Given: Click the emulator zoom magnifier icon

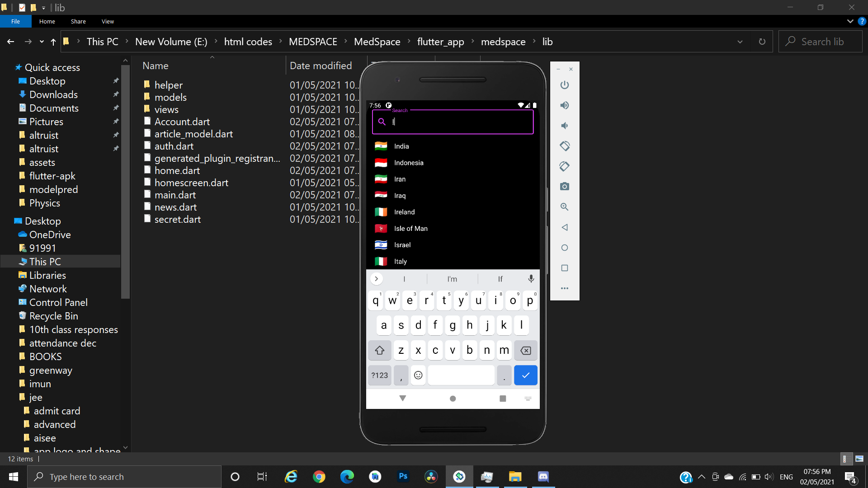Looking at the screenshot, I should (x=564, y=207).
